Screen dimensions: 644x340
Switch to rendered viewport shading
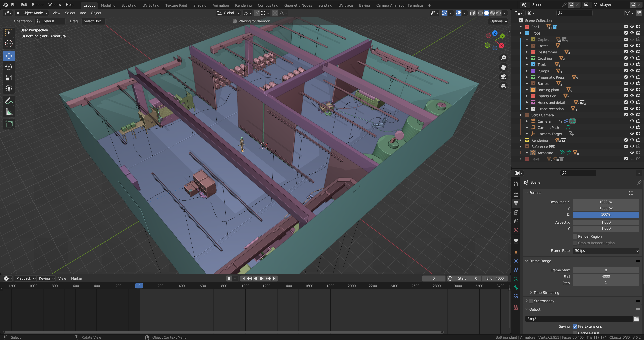[498, 13]
